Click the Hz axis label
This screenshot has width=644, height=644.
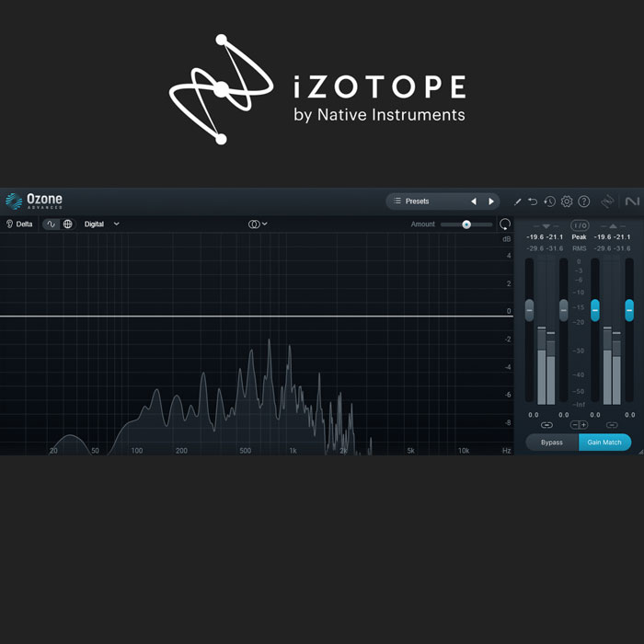(506, 451)
